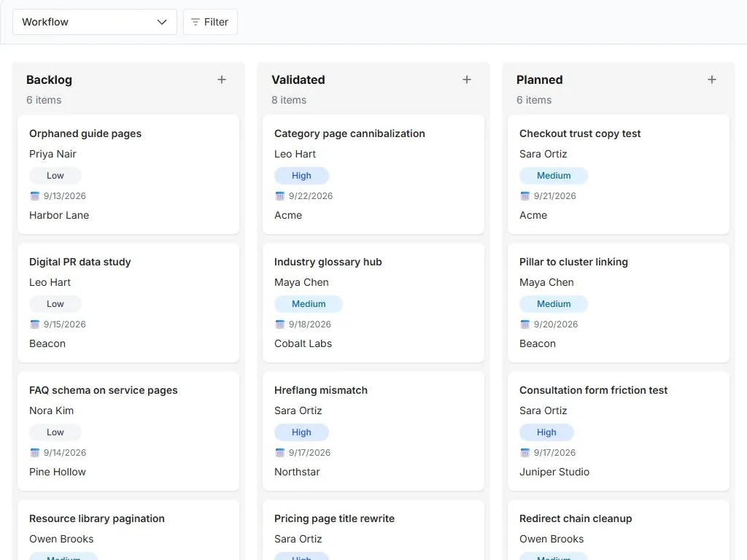The image size is (747, 560).
Task: Click the calendar icon next to 9/20/2026
Action: pyautogui.click(x=525, y=324)
